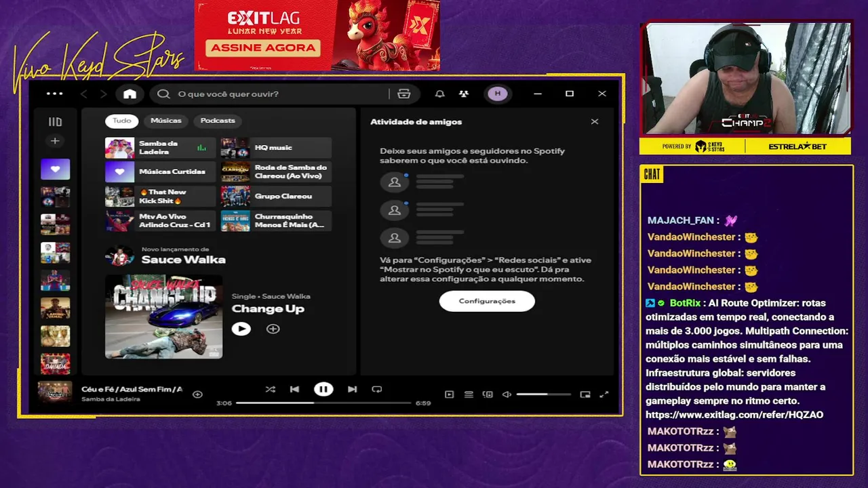Open Churrasquinho Menos É Mais card
The height and width of the screenshot is (488, 868).
tap(276, 221)
